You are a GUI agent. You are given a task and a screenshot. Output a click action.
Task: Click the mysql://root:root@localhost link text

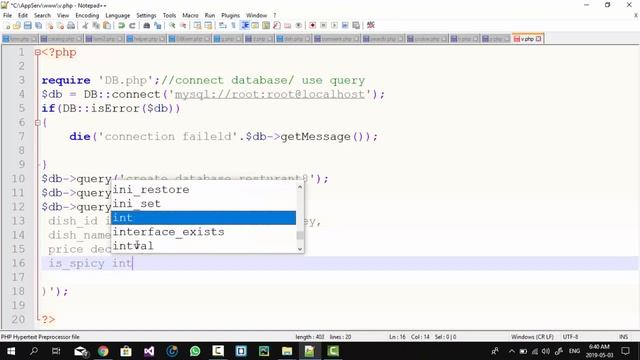point(270,94)
